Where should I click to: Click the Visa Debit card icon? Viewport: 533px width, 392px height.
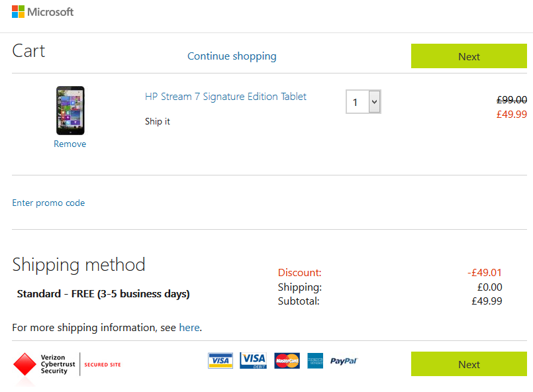pyautogui.click(x=253, y=361)
